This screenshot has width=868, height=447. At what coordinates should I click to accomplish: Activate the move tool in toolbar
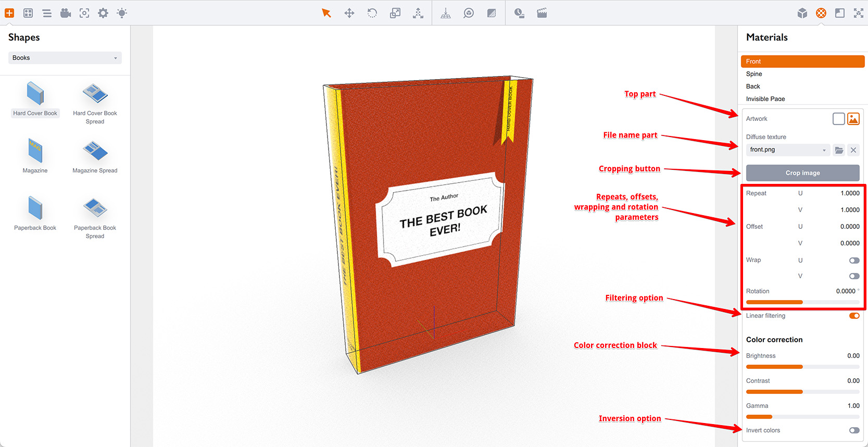tap(349, 13)
